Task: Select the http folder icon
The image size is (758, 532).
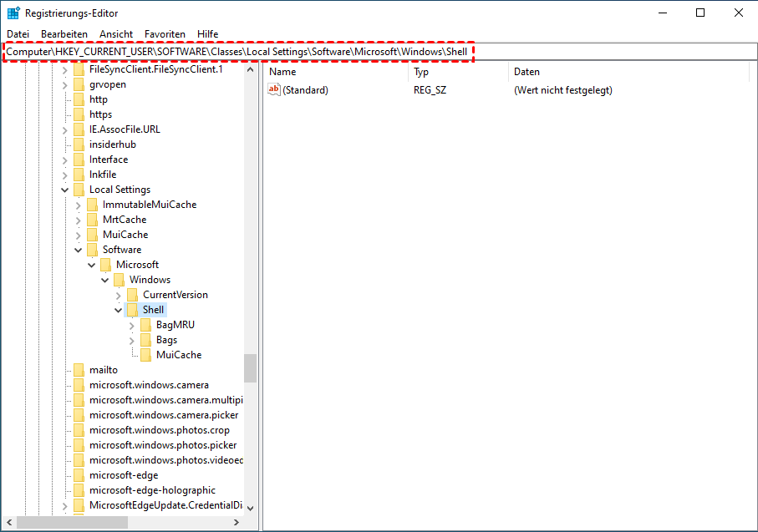Action: pyautogui.click(x=79, y=99)
